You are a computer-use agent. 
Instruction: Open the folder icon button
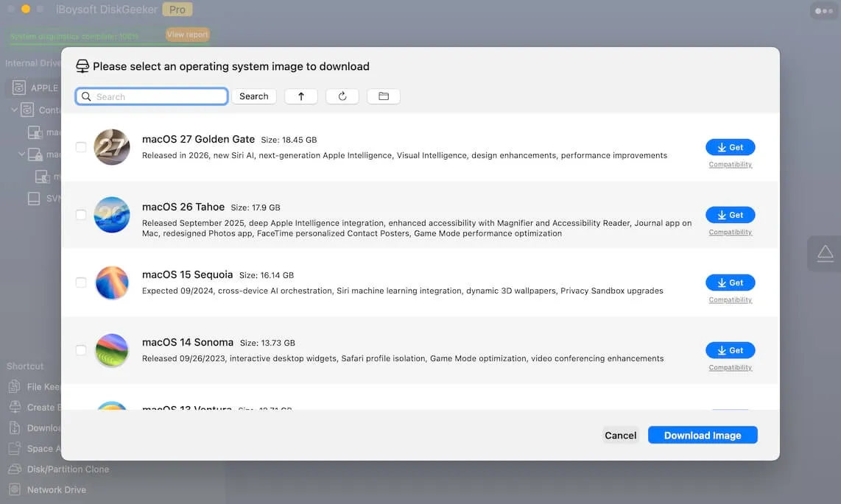[x=384, y=96]
